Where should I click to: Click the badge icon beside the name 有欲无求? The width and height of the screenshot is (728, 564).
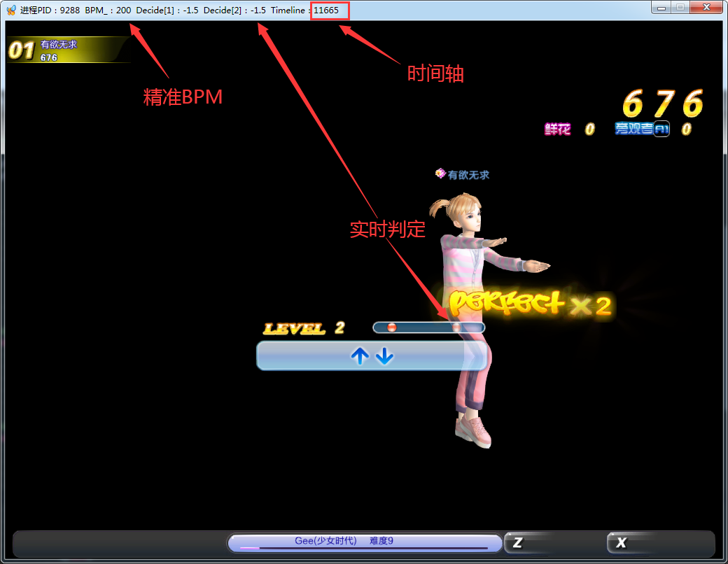click(x=440, y=173)
